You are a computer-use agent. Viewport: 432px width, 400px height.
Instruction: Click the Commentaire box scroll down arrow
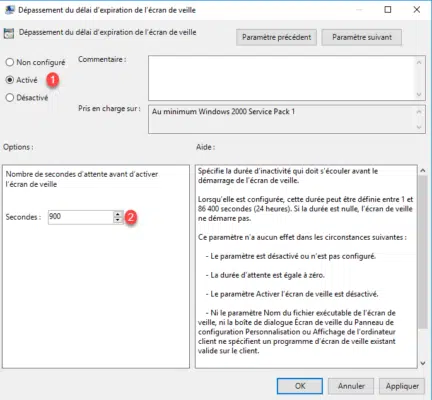click(419, 95)
